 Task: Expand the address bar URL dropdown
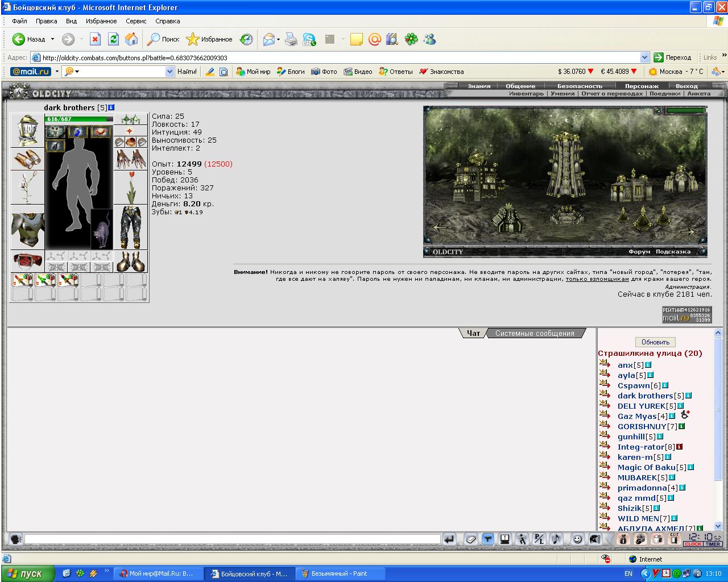[x=644, y=57]
